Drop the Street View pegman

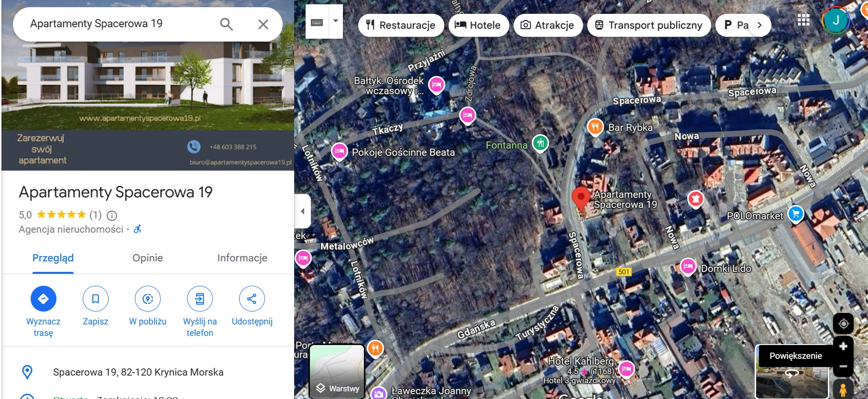click(843, 388)
